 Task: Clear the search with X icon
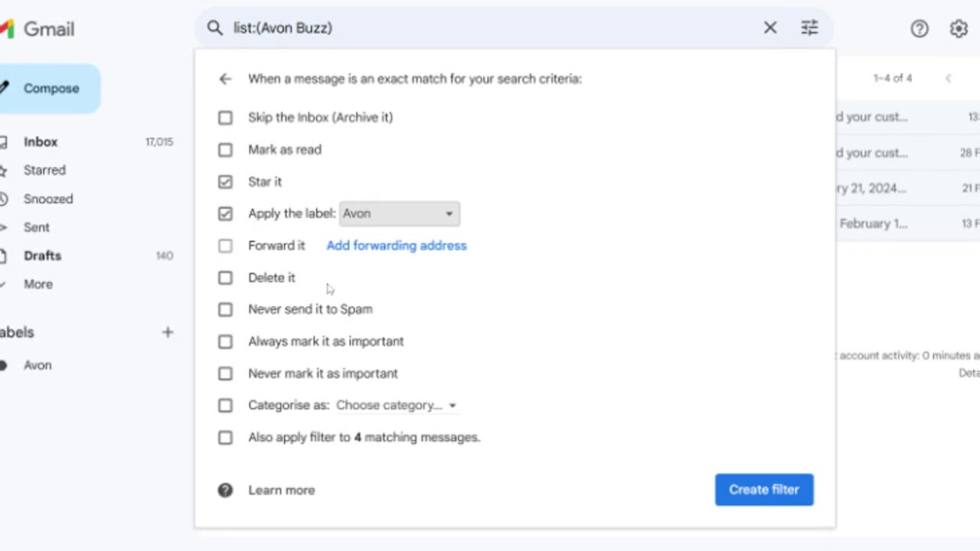click(770, 28)
